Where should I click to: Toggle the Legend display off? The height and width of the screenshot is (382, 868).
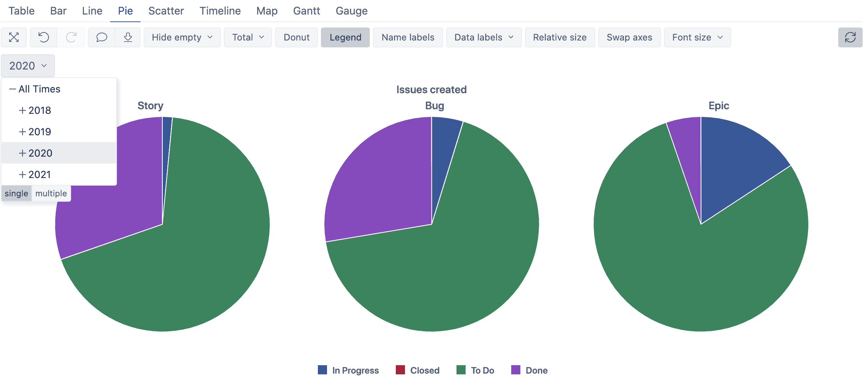[345, 37]
